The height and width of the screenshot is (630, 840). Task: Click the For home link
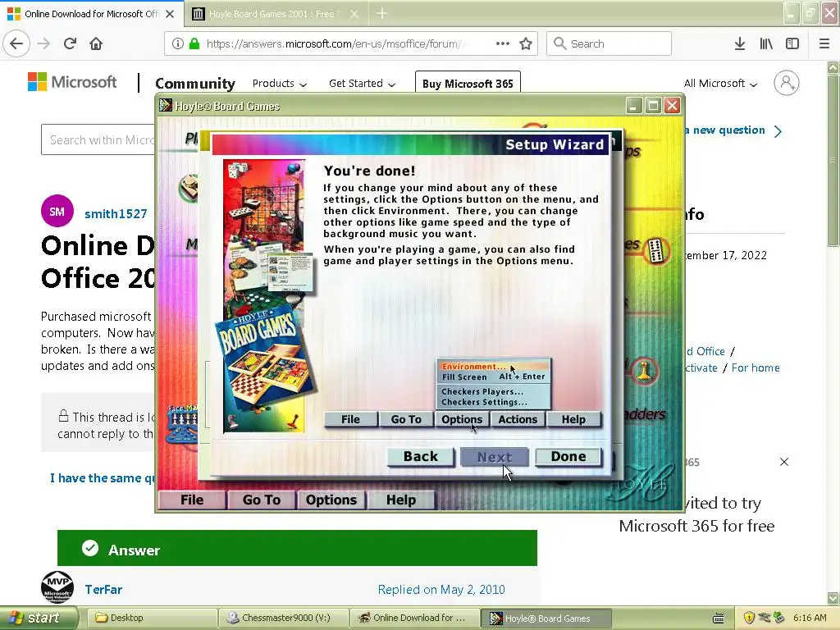point(756,368)
